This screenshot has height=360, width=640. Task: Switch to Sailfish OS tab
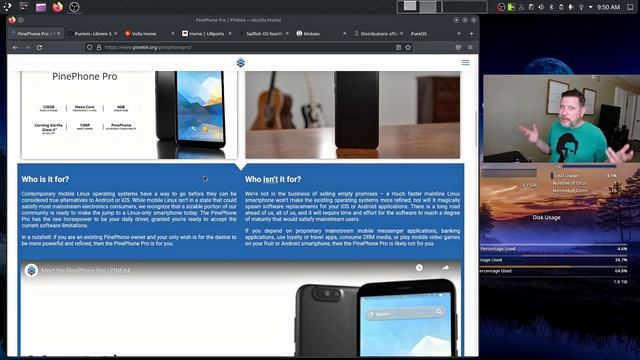tap(264, 33)
